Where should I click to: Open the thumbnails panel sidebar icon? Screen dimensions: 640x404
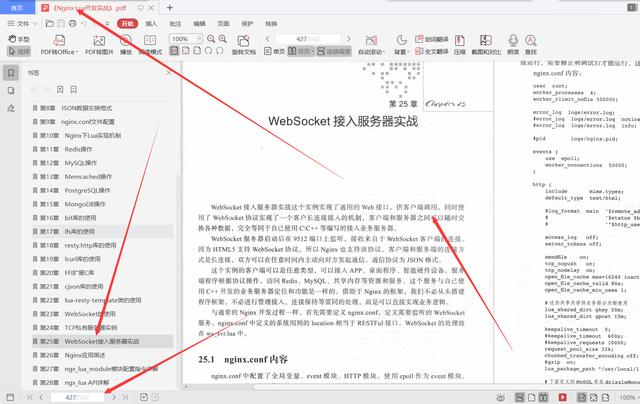11,91
